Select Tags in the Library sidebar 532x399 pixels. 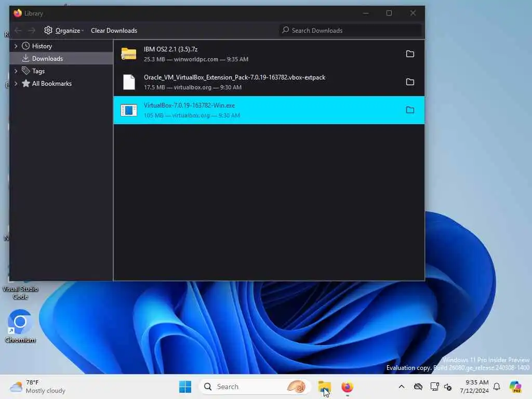(x=61, y=71)
